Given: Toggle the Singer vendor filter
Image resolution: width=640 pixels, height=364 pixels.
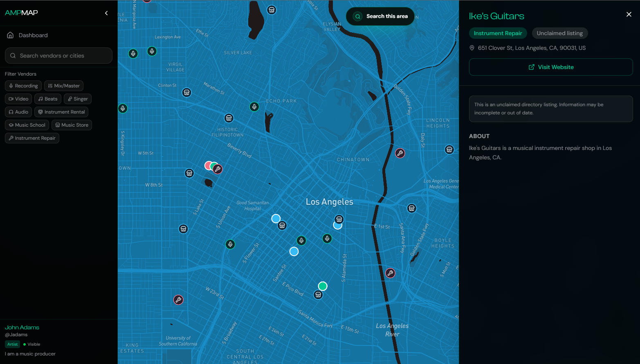Looking at the screenshot, I should click(x=78, y=99).
